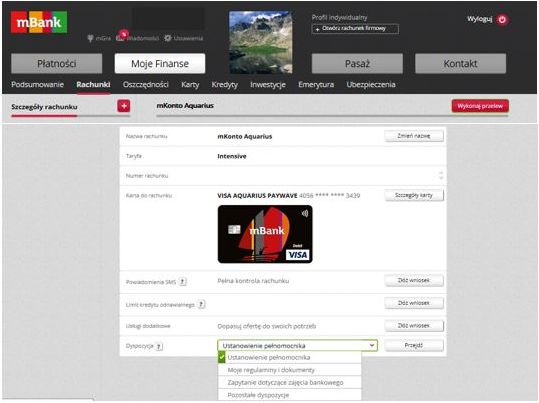Open Kredyty submenu item
Image resolution: width=539 pixels, height=403 pixels.
[224, 85]
